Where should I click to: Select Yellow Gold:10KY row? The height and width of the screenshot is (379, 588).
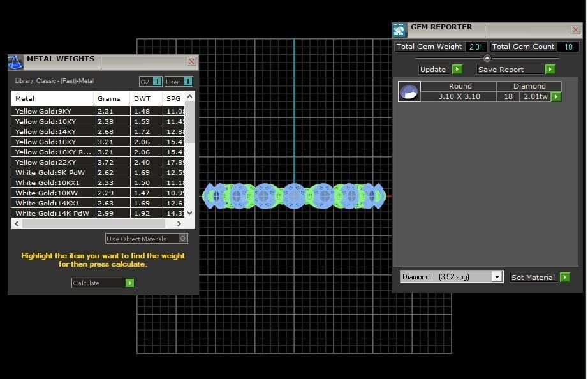pos(98,121)
